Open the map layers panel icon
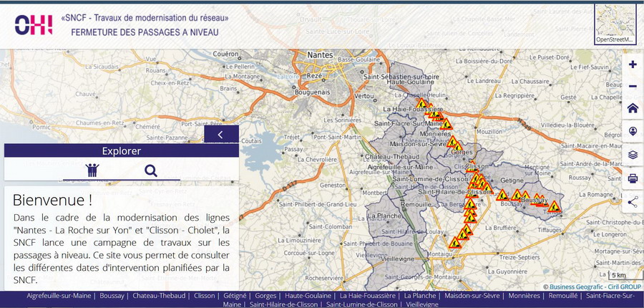644x308 pixels. pyautogui.click(x=633, y=155)
